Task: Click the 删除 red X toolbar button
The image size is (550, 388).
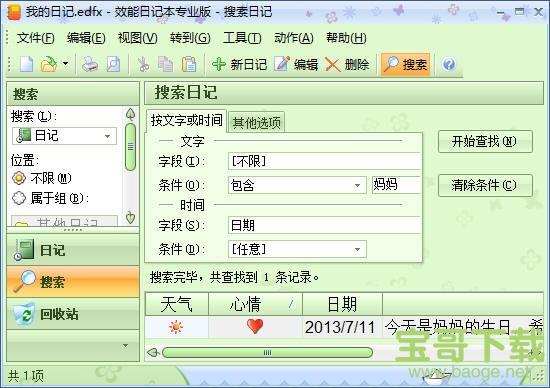Action: 347,65
